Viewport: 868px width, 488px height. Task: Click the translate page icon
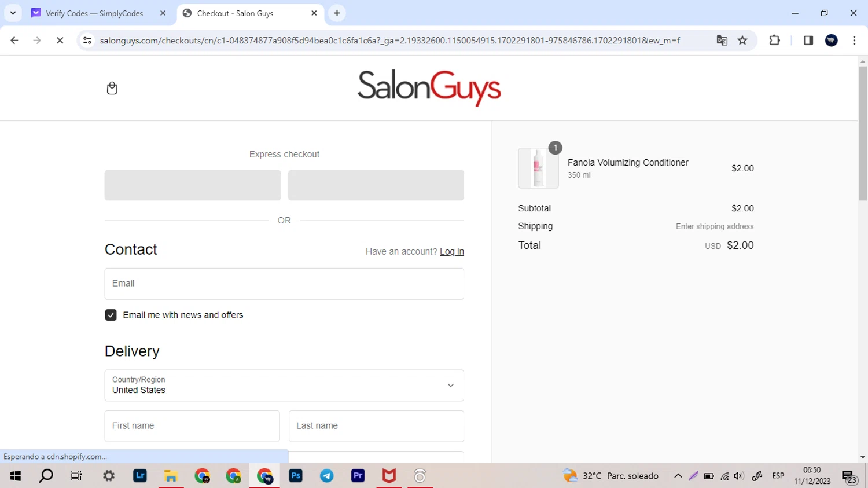coord(722,41)
